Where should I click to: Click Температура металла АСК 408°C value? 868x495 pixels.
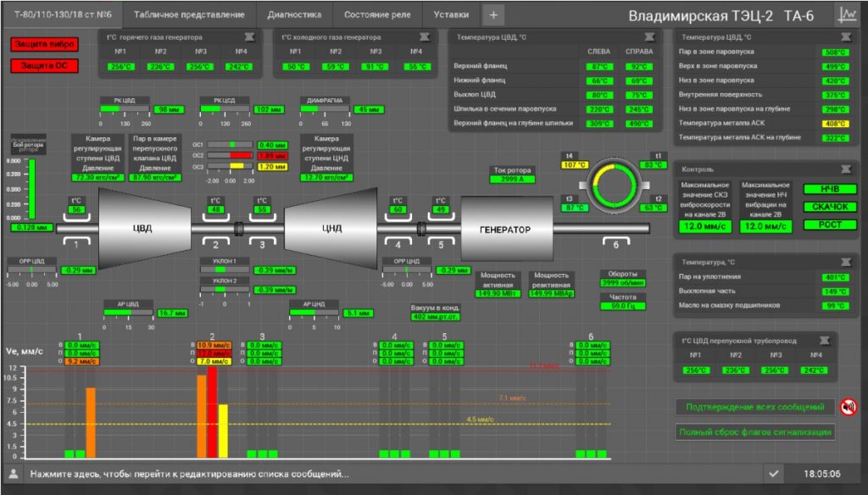tap(835, 124)
